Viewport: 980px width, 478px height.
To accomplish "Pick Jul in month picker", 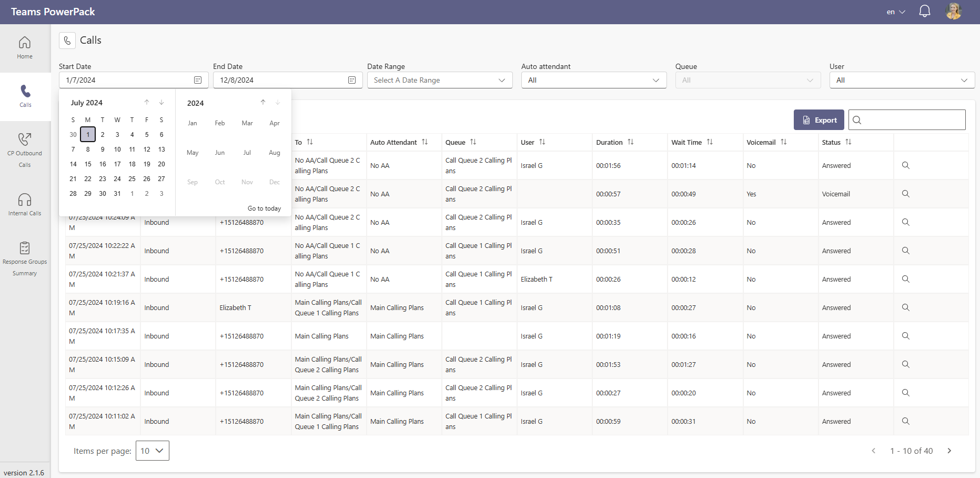I will [247, 153].
